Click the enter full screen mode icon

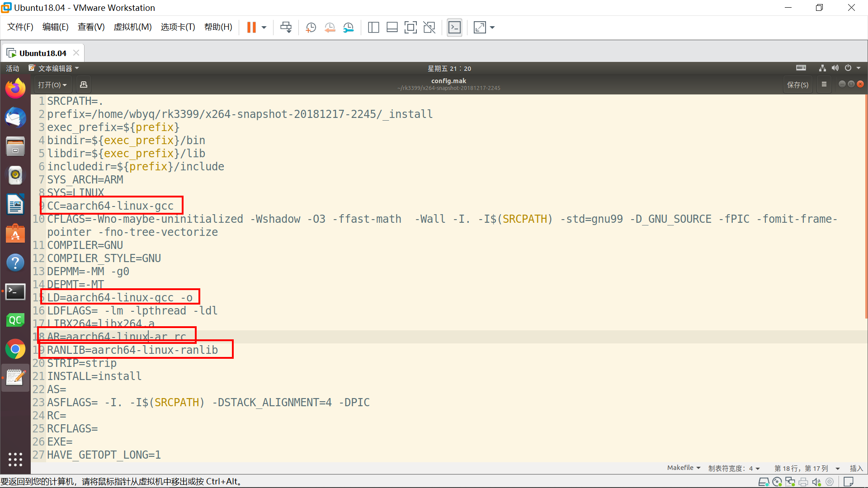(410, 28)
